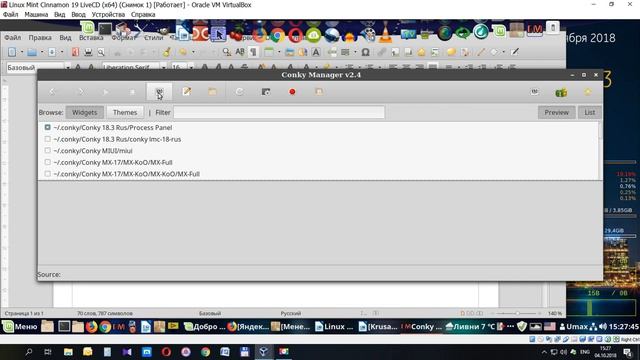Open theme folder icon in Conky toolbar

coord(213,92)
